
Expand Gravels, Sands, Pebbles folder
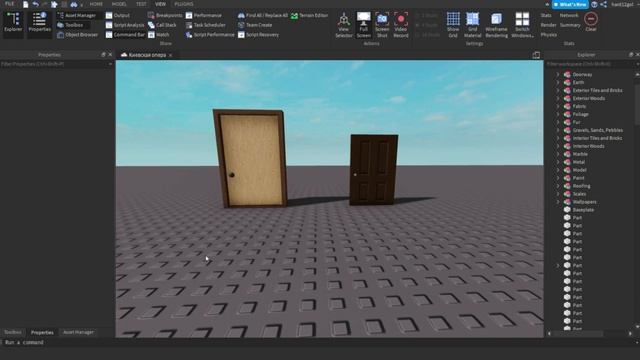coord(558,130)
